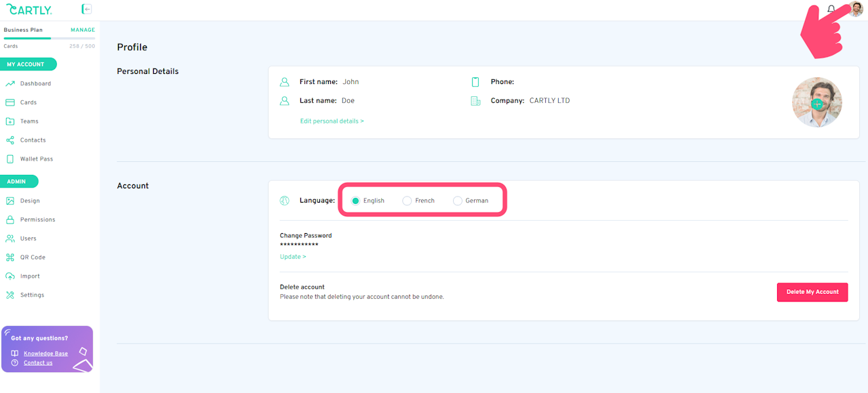The width and height of the screenshot is (868, 393).
Task: Click the Settings tools icon
Action: 10,295
